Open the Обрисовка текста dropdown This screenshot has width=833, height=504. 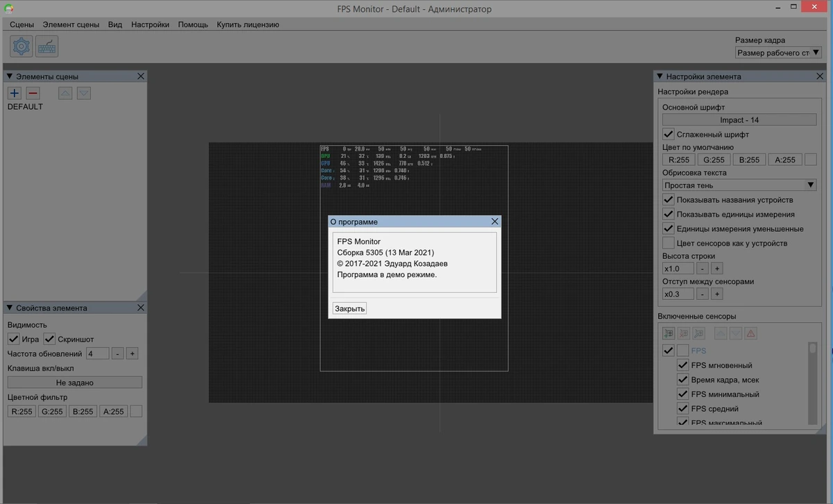point(739,185)
